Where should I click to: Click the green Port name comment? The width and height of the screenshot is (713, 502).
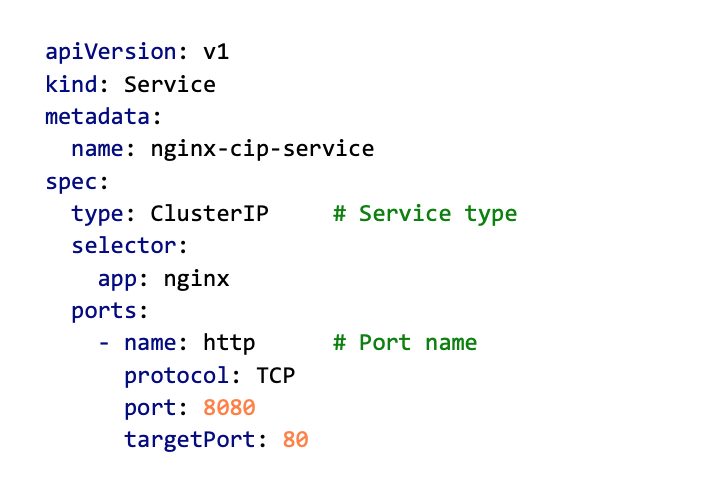pyautogui.click(x=405, y=343)
